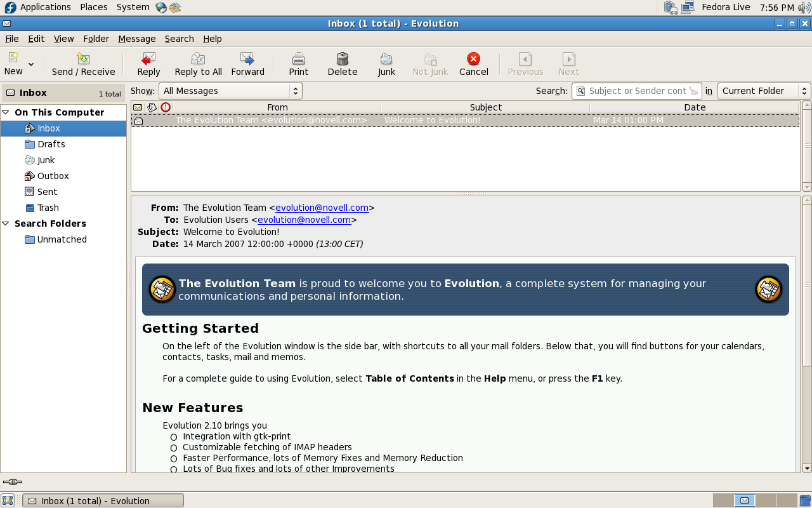Click the search type icon in search box
Viewport: 812px width, 508px height.
coord(580,91)
